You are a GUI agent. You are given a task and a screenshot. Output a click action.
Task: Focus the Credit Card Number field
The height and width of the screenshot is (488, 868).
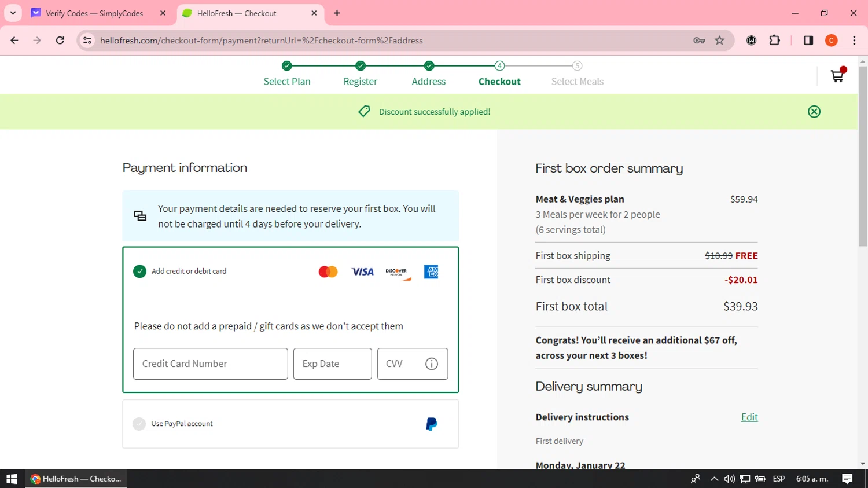211,364
